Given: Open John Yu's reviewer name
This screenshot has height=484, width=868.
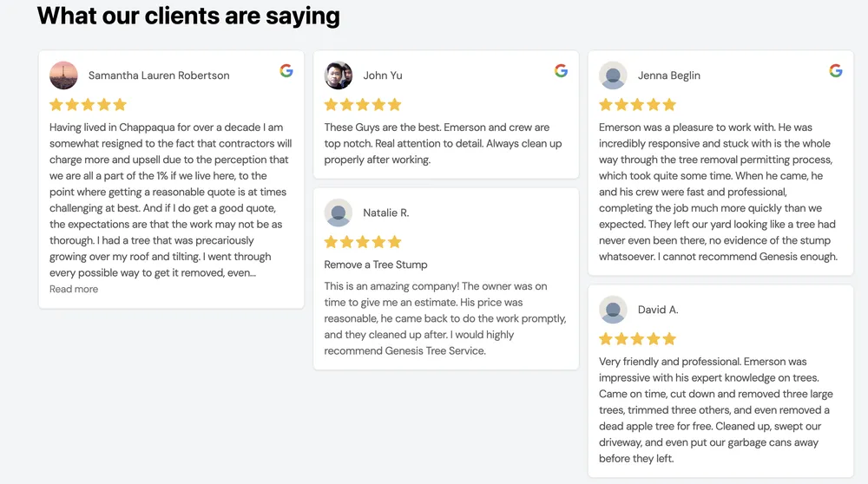Looking at the screenshot, I should pyautogui.click(x=383, y=75).
